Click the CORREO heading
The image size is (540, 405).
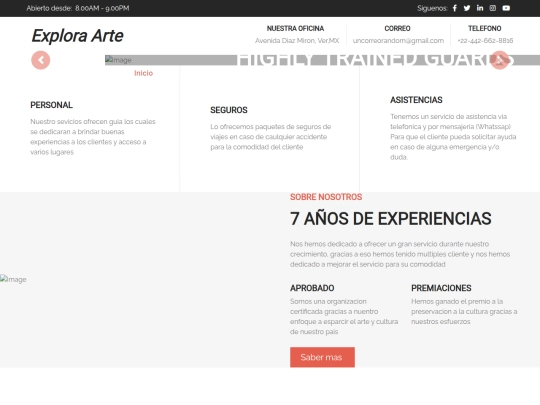[x=397, y=28]
